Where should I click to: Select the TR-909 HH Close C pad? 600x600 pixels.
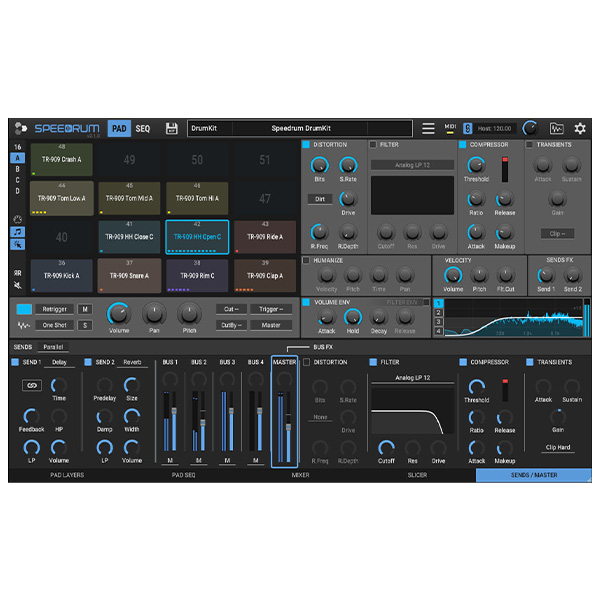pos(129,237)
